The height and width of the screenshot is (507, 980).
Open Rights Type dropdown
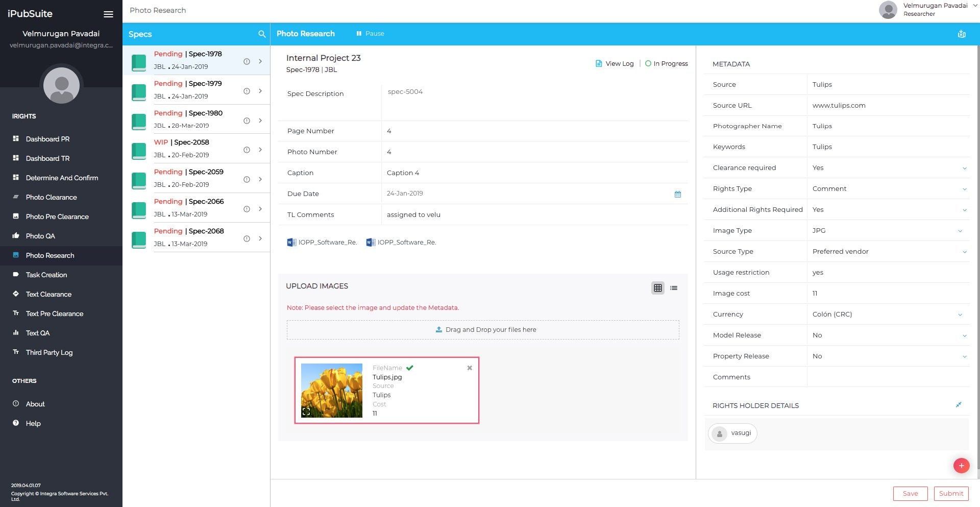[x=888, y=189]
